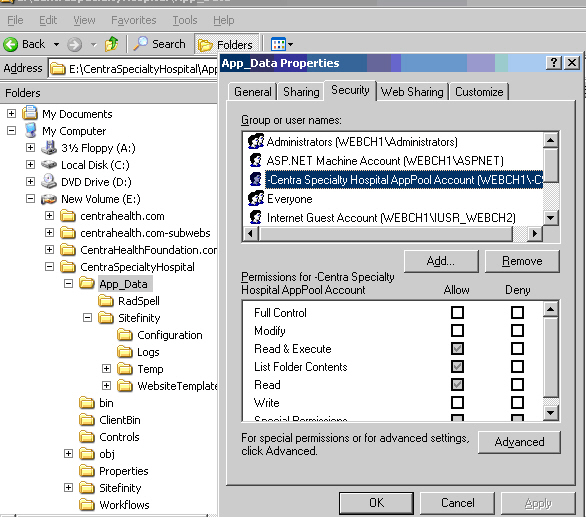Switch to the Customize tab
This screenshot has width=586, height=517.
tap(479, 92)
